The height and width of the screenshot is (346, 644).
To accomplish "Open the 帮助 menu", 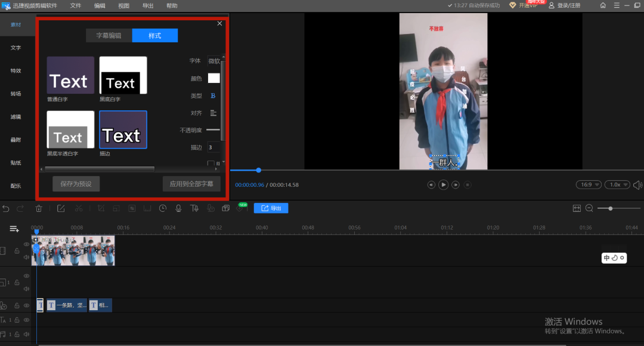I will (172, 6).
